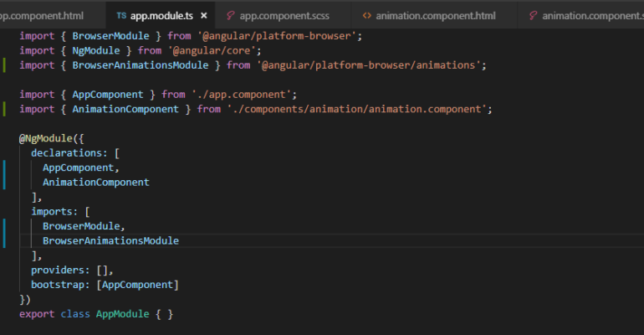Click the TS icon on app.module.ts tab

(121, 16)
